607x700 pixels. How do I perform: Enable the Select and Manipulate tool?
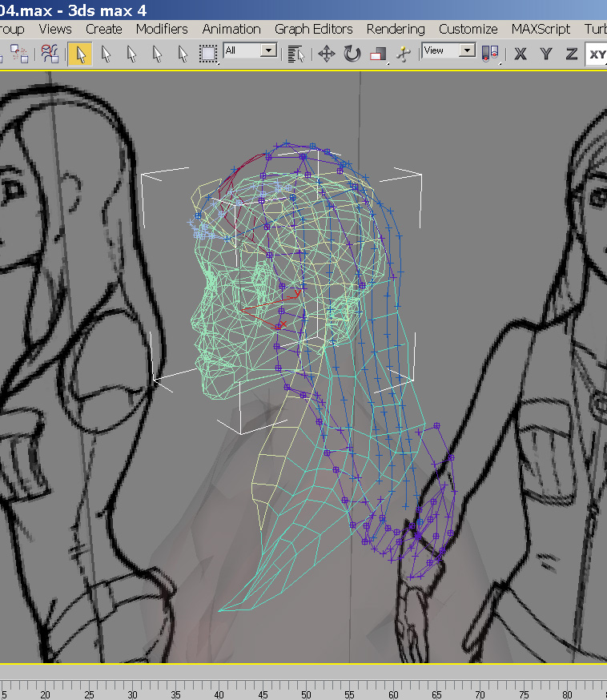[404, 54]
